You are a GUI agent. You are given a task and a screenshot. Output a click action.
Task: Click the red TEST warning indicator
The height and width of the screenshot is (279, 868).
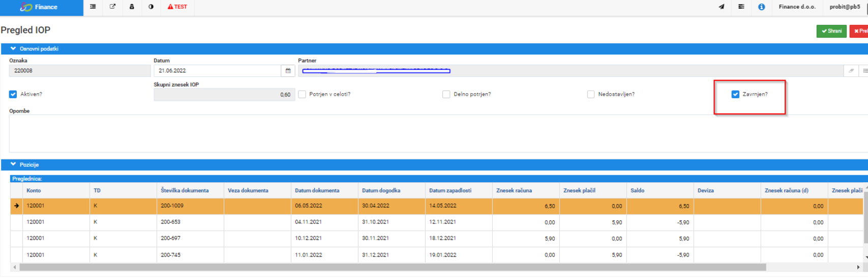(x=177, y=7)
